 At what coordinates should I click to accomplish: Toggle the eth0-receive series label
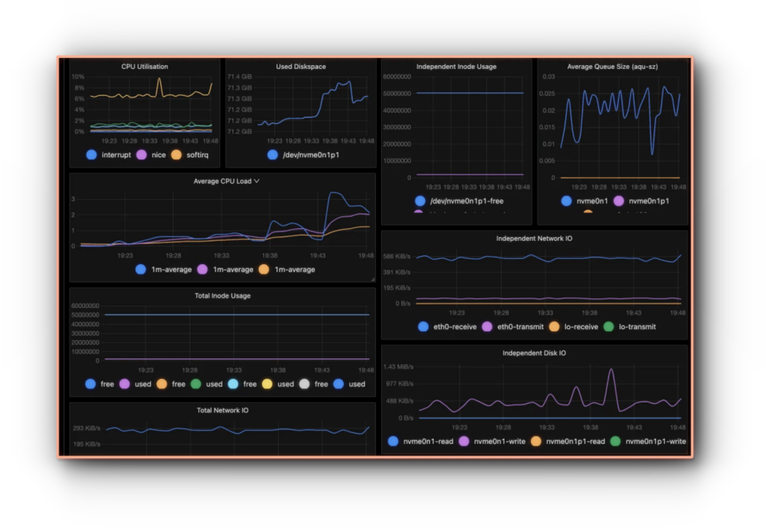coord(455,327)
